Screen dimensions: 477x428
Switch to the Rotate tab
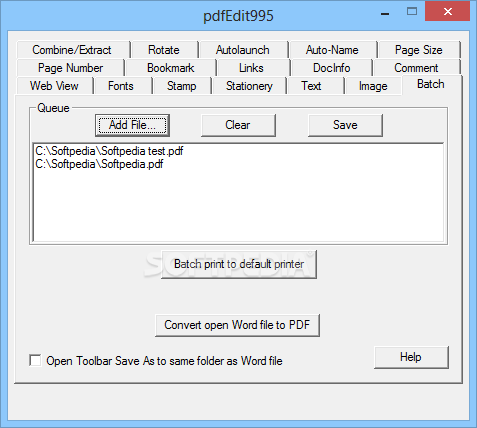click(x=165, y=50)
